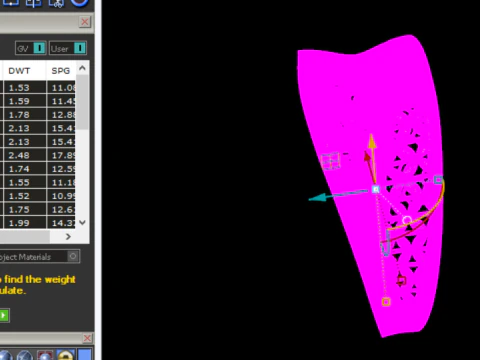
Task: Click the cyan gumball move arrow
Action: click(x=318, y=198)
